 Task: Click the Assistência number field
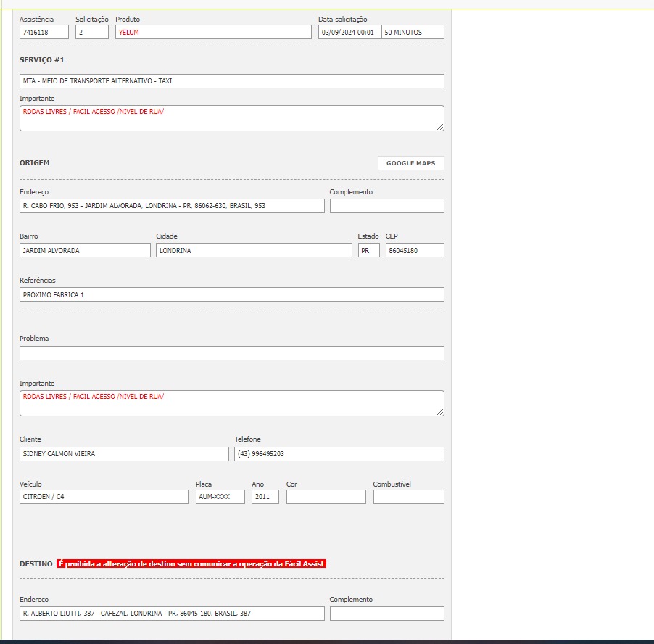click(x=44, y=32)
